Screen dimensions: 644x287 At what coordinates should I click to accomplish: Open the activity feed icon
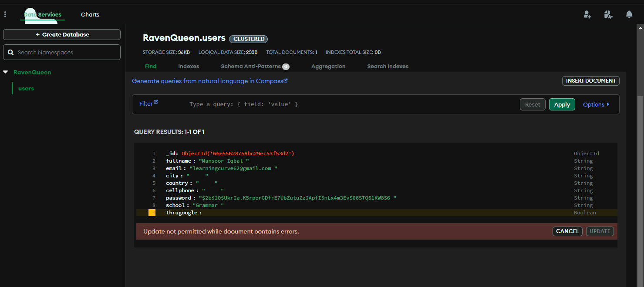point(608,14)
